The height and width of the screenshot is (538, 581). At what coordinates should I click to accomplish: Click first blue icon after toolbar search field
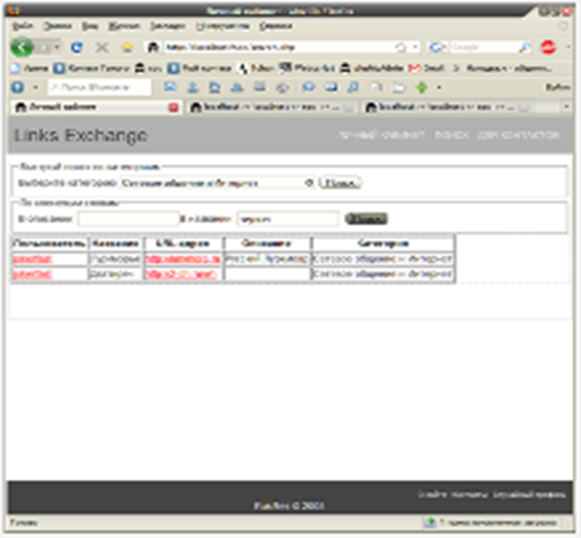click(x=170, y=87)
